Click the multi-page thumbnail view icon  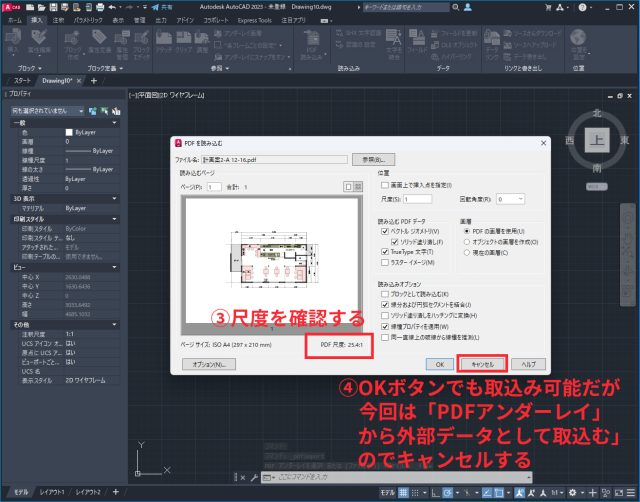[x=356, y=186]
